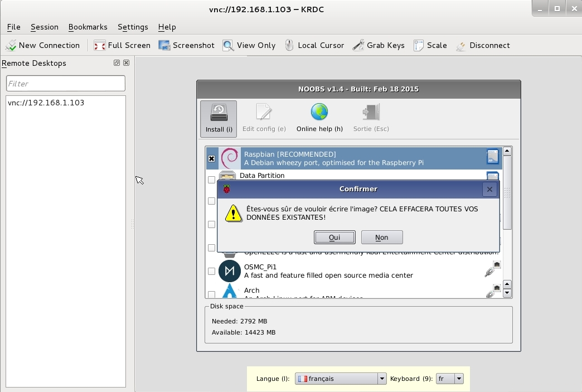Click the Needed: 2792 MB text

239,321
